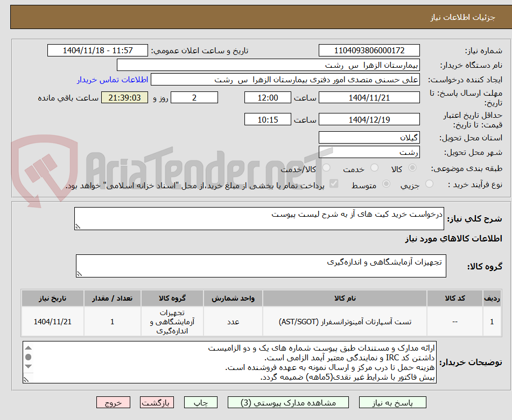Click the announcement date field 1404/11/18 - 11:57
Viewport: 512px width, 420px height.
(97, 51)
